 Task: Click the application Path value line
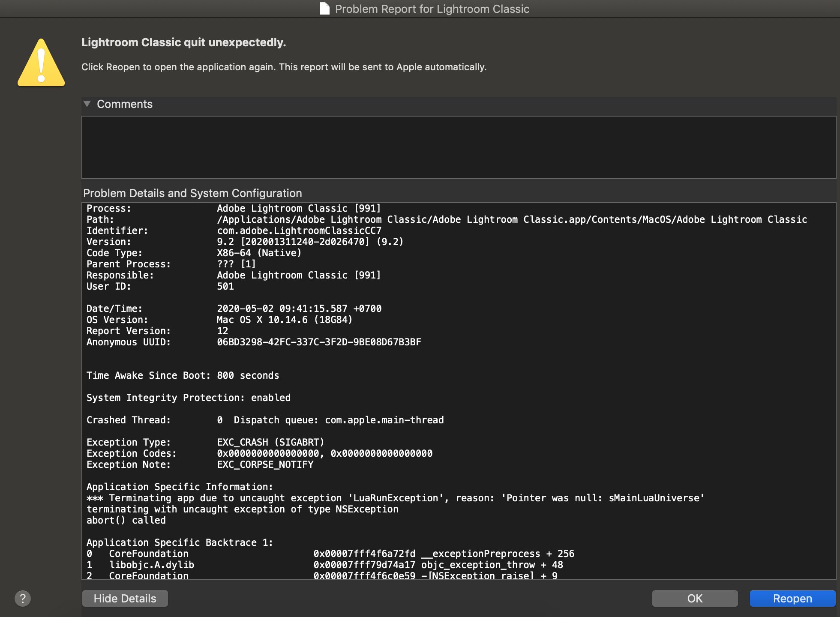click(512, 219)
